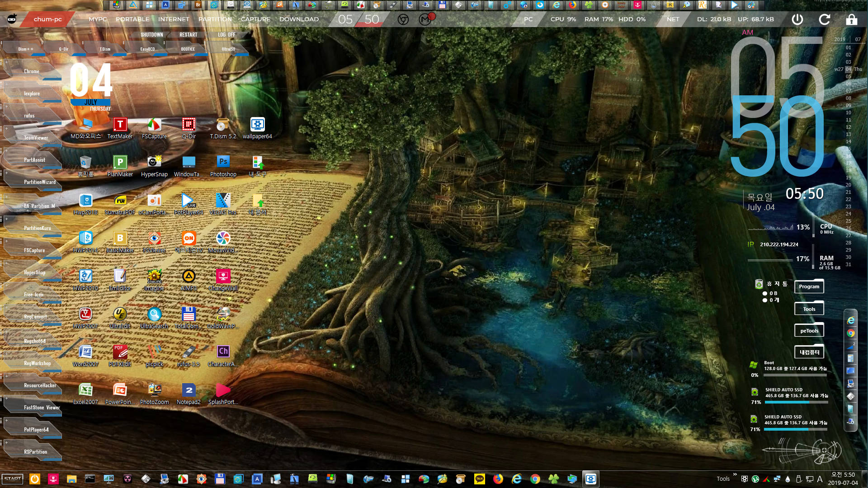Open KakaoTalk icon in taskbar
The height and width of the screenshot is (488, 868).
tap(479, 479)
